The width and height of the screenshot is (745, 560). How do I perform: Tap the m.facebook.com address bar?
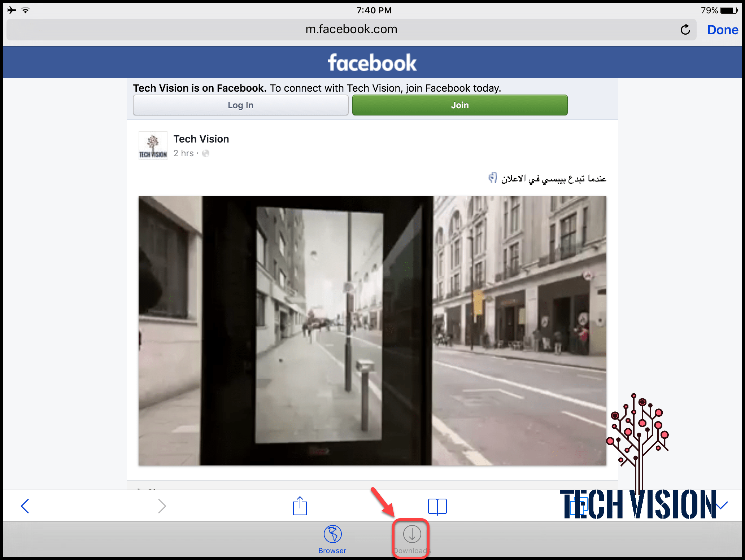point(351,30)
